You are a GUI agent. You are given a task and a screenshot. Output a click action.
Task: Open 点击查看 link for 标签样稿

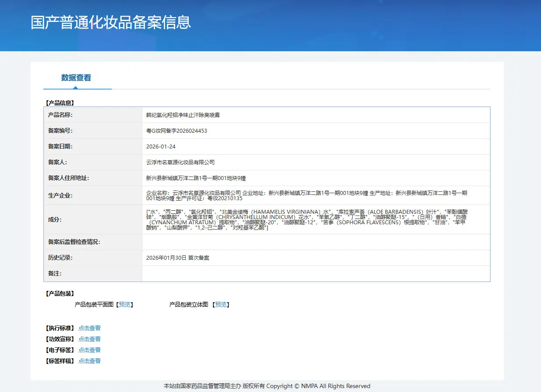pyautogui.click(x=89, y=361)
